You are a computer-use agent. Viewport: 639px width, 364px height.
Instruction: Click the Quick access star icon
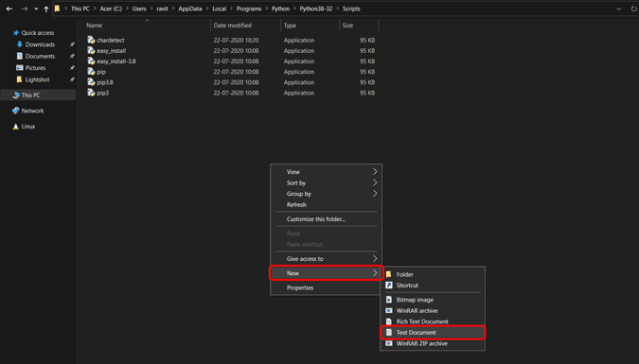[x=16, y=32]
